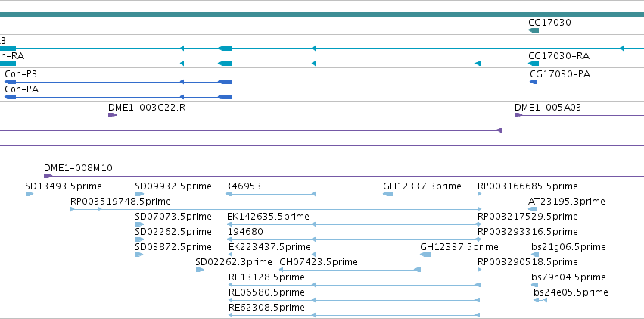Click the DME1-005A03 purple arrow glyph
The image size is (644, 319).
click(x=518, y=115)
